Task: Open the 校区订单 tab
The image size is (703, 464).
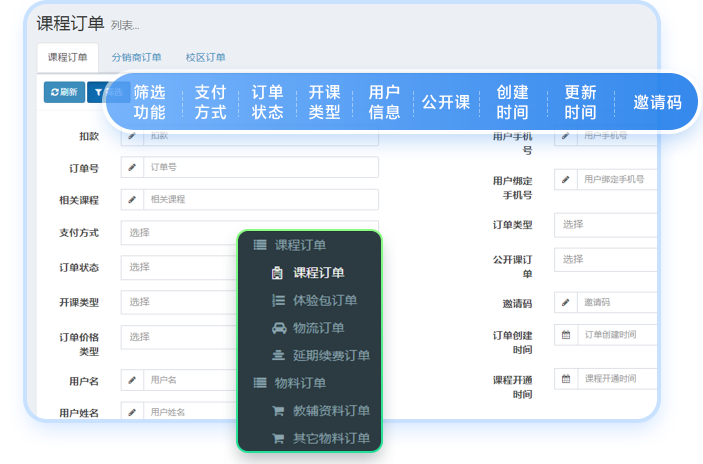Action: click(205, 57)
